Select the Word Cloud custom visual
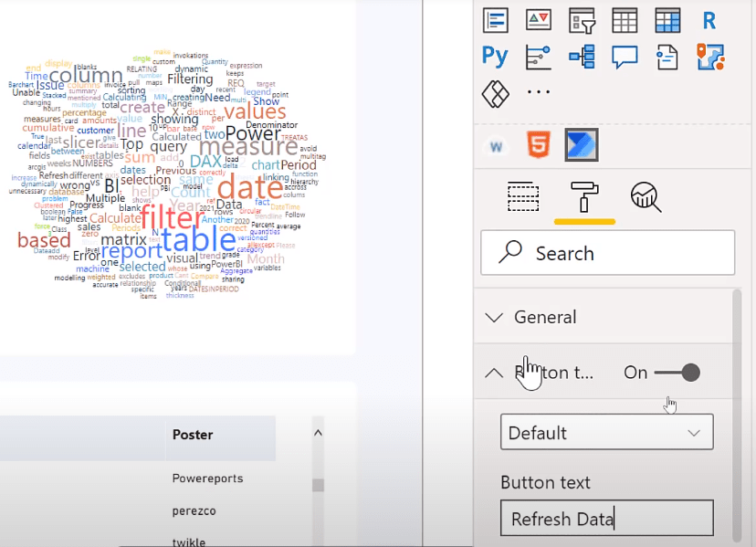This screenshot has width=756, height=547. point(496,146)
